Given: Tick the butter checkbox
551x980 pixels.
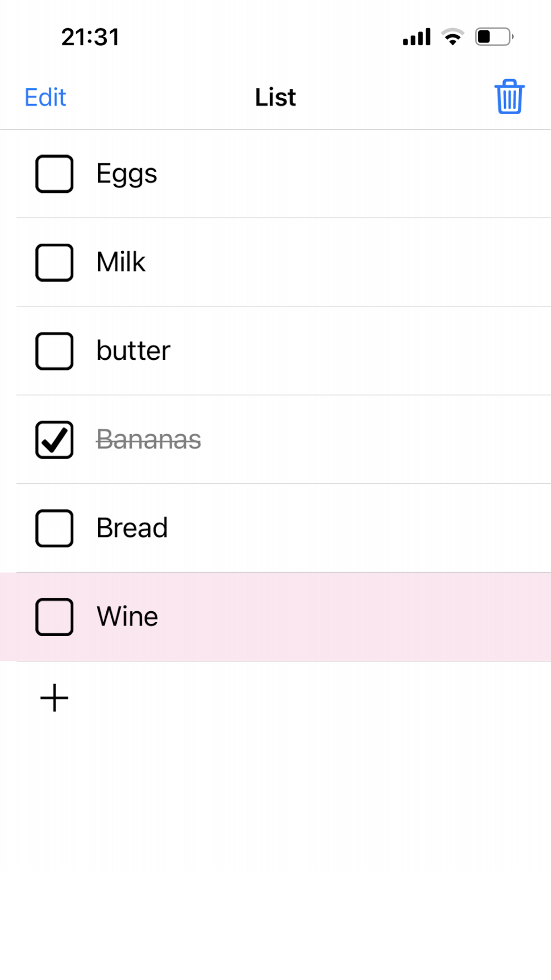Looking at the screenshot, I should tap(55, 351).
